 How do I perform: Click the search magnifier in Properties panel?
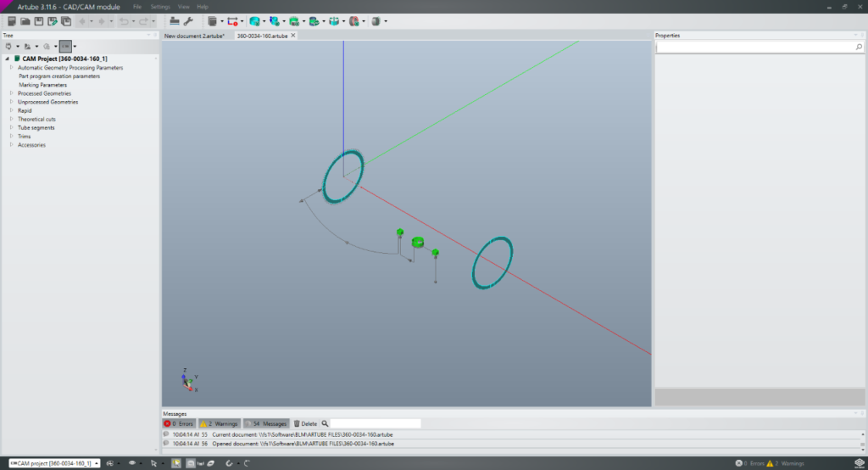pyautogui.click(x=859, y=48)
